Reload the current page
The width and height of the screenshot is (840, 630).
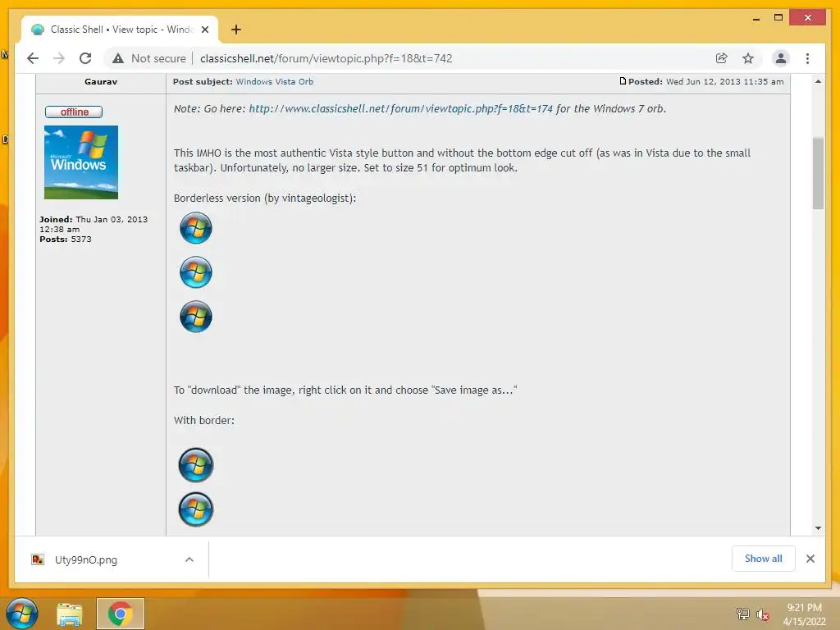85,58
